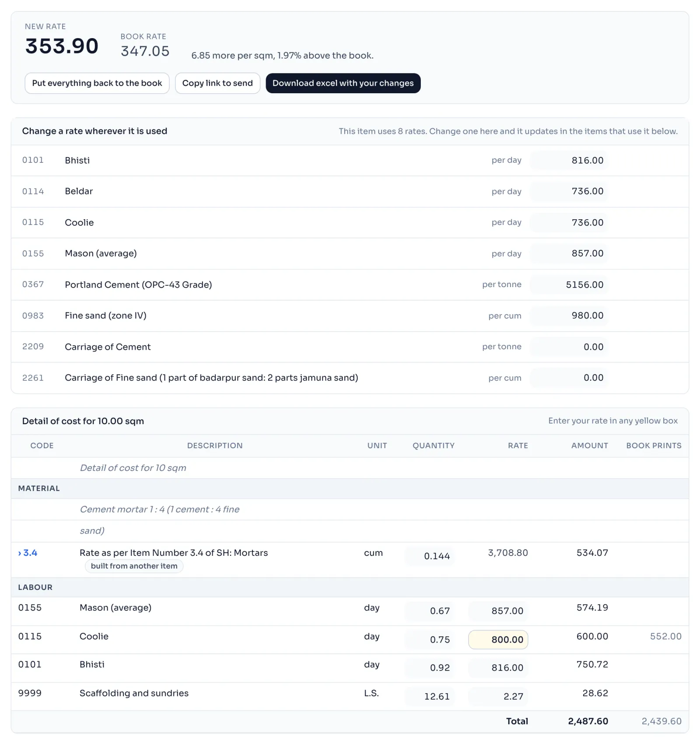Viewport: 700px width, 744px height.
Task: Click the BOOK PRINTS column header
Action: 654,446
